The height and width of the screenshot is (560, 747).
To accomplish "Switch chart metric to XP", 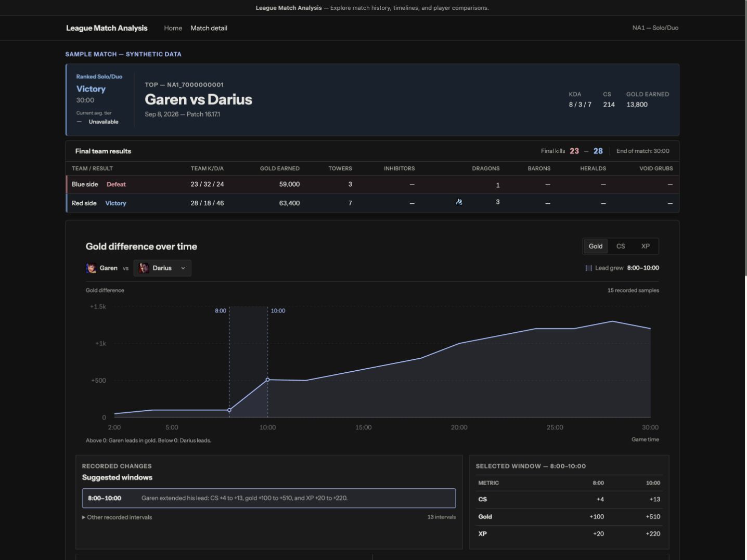I will 646,246.
